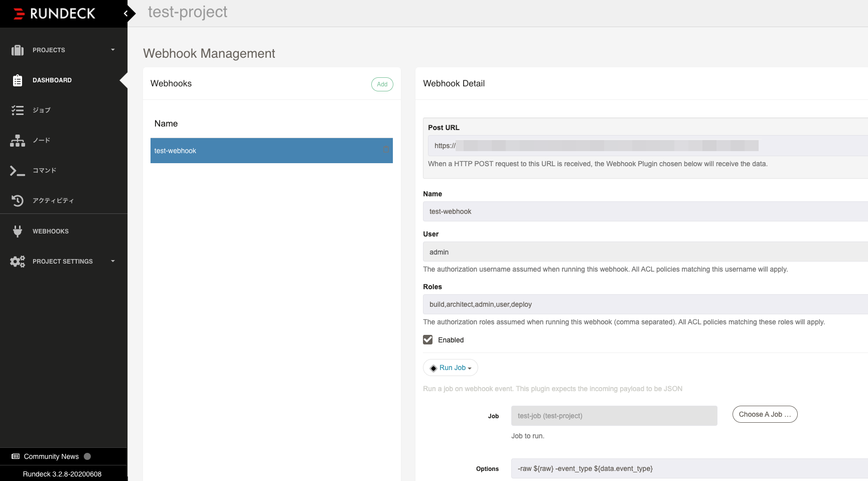Focus the webhook Name input field
The image size is (868, 481).
(645, 211)
